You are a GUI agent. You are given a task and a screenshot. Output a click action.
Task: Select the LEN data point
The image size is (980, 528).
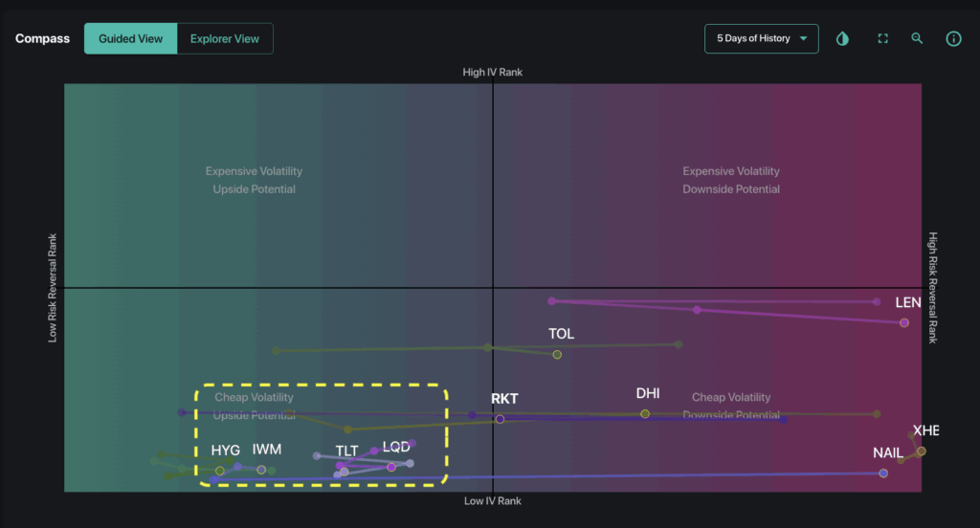[x=904, y=322]
